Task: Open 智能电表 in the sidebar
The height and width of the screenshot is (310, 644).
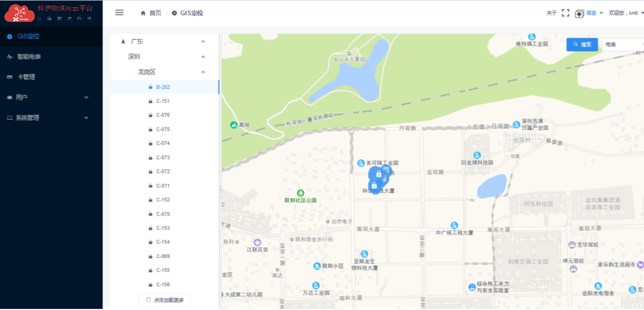Action: pyautogui.click(x=29, y=56)
